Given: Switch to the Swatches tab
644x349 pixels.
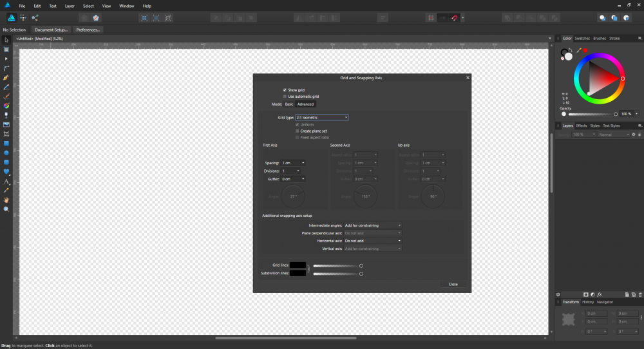Looking at the screenshot, I should tap(582, 39).
